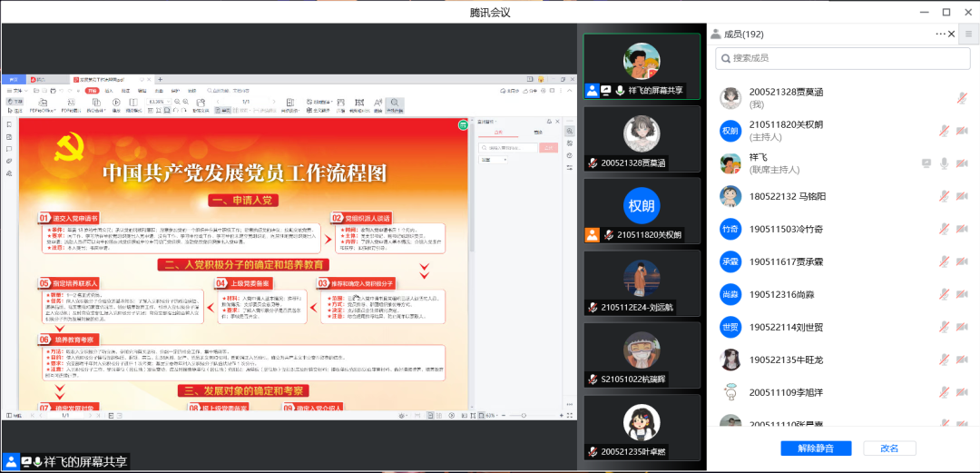980x473 pixels.
Task: Select member 190522135牛旺龙 in the list
Action: click(842, 360)
